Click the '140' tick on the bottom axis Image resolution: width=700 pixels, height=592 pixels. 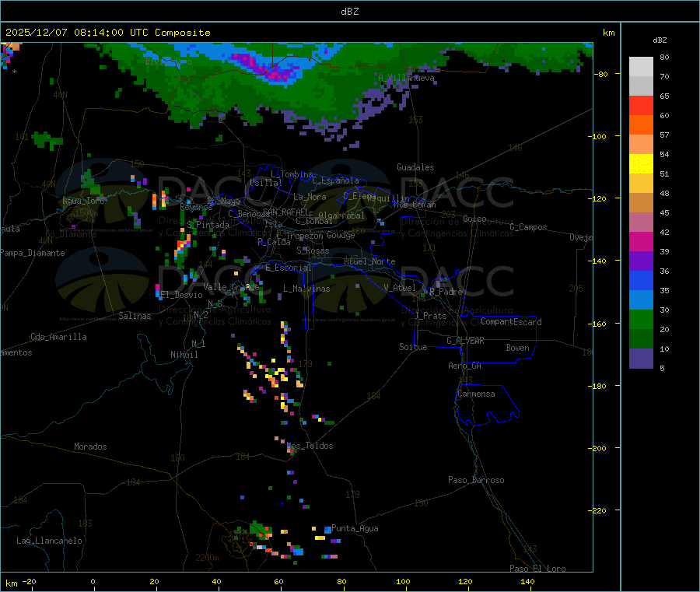pos(527,581)
